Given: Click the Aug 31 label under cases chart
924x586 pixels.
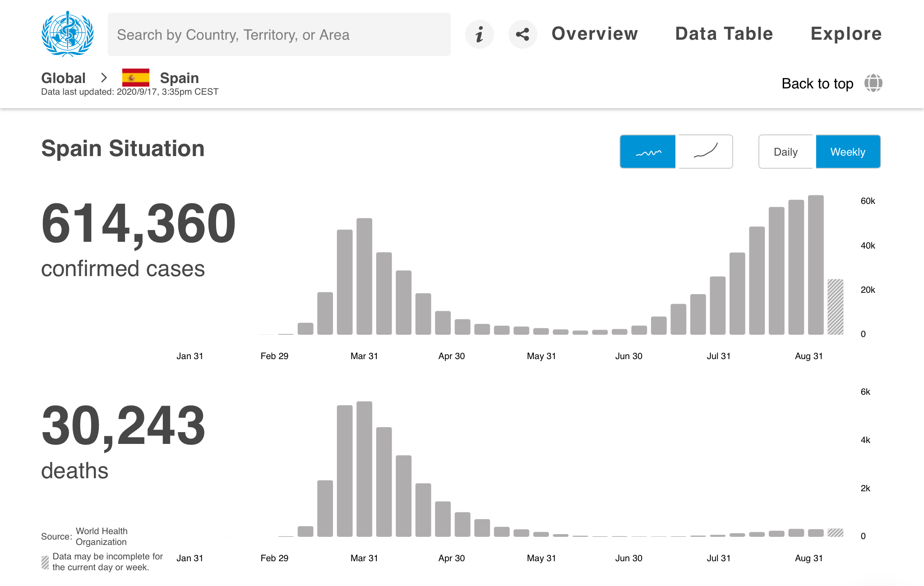Looking at the screenshot, I should pyautogui.click(x=808, y=356).
